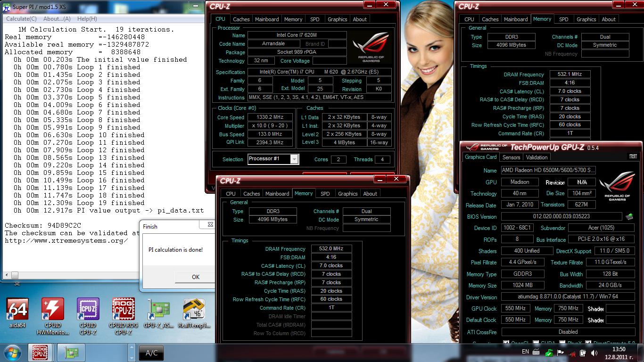Click the Super PI title bar icon
The height and width of the screenshot is (362, 644).
[x=7, y=7]
